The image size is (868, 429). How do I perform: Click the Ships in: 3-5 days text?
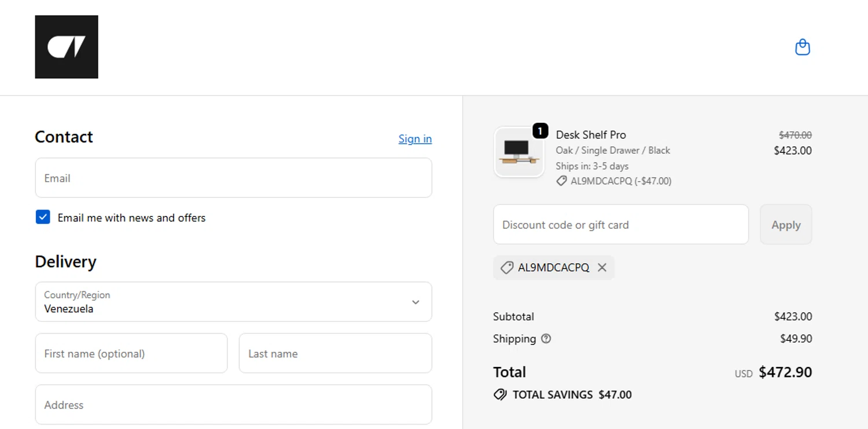click(592, 166)
